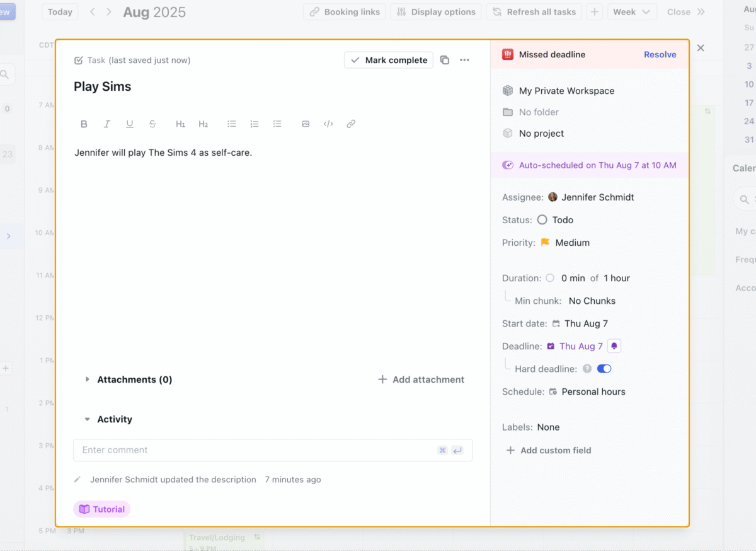Screen dimensions: 756x551
Task: Click the Status circle to change from Todo
Action: point(544,219)
